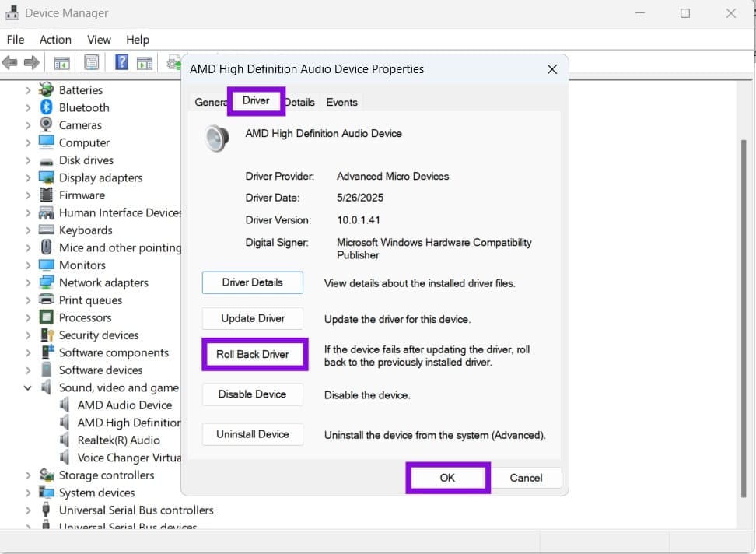Click the Keyboards category icon

[x=47, y=230]
